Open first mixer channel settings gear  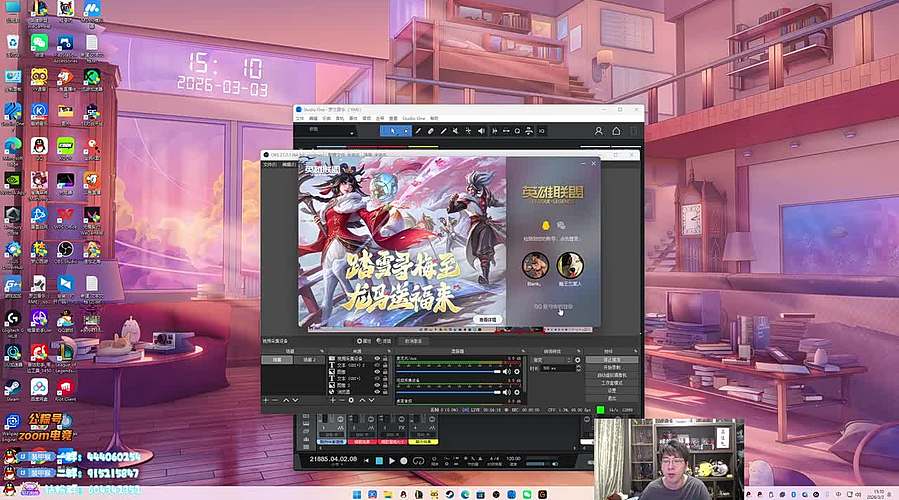(517, 372)
